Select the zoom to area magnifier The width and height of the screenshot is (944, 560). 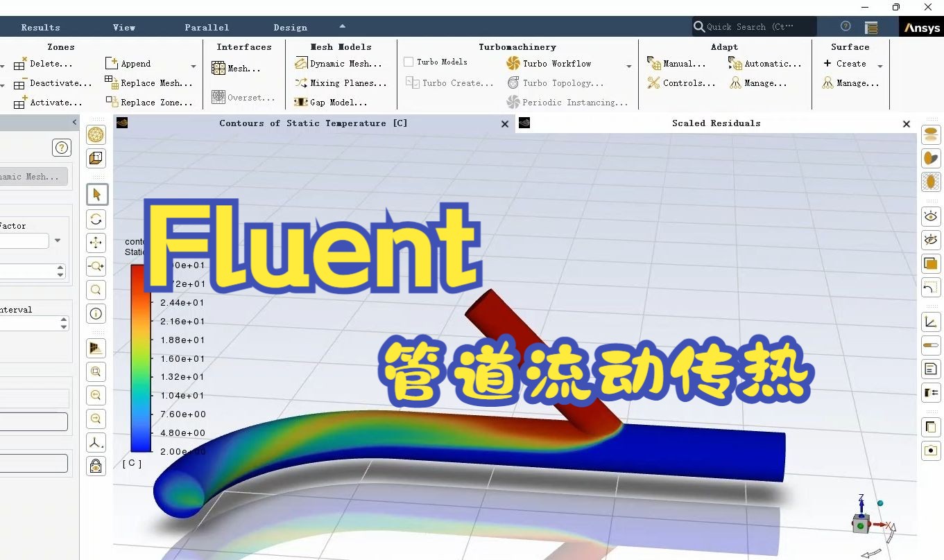point(96,290)
